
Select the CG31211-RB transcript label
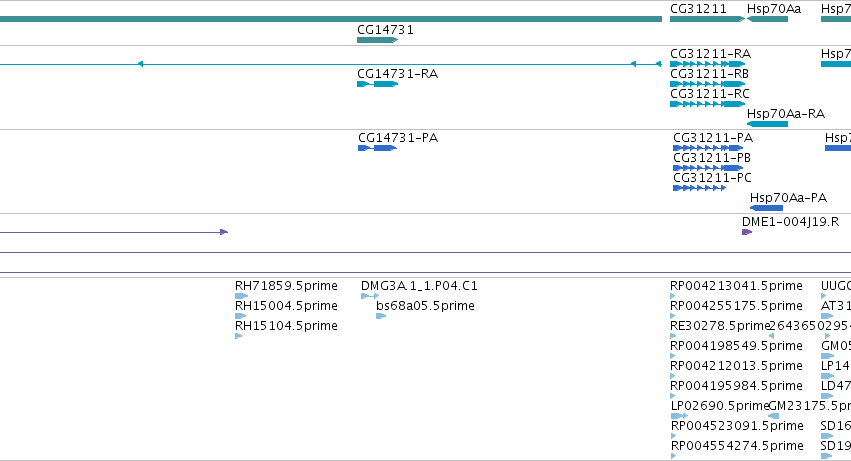coord(709,74)
